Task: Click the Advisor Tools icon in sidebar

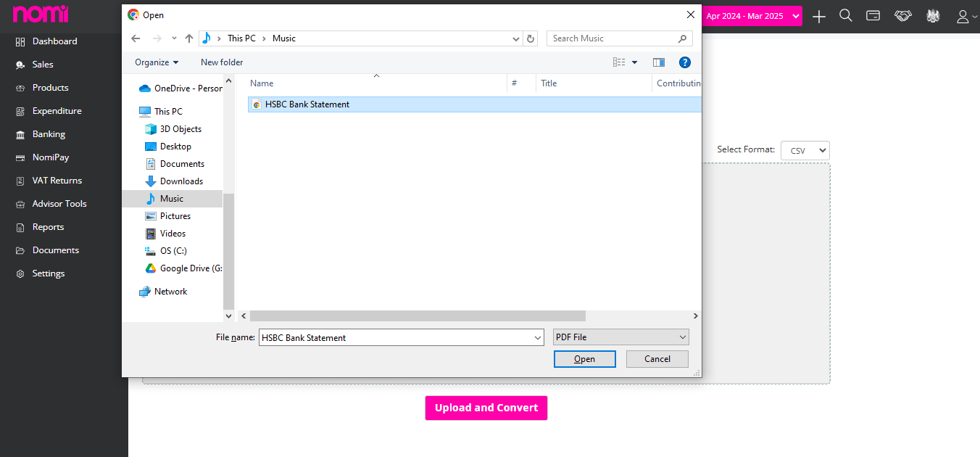Action: (20, 204)
